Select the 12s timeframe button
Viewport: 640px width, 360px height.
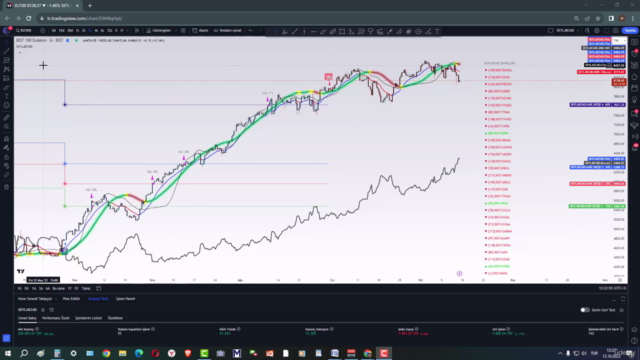[109, 31]
